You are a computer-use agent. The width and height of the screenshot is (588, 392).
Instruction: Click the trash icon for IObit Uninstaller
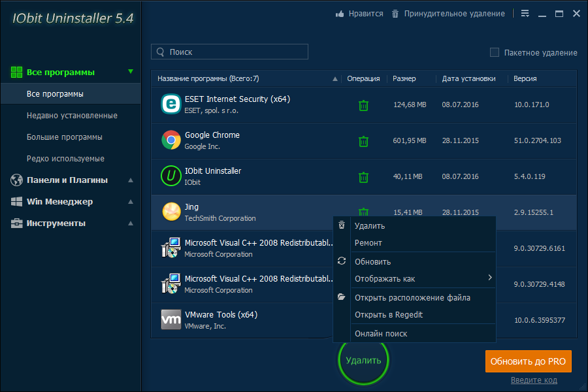[x=364, y=177]
